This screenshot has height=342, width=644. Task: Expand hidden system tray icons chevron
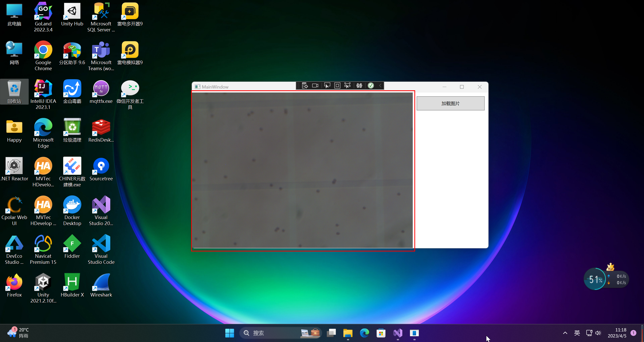(x=565, y=333)
